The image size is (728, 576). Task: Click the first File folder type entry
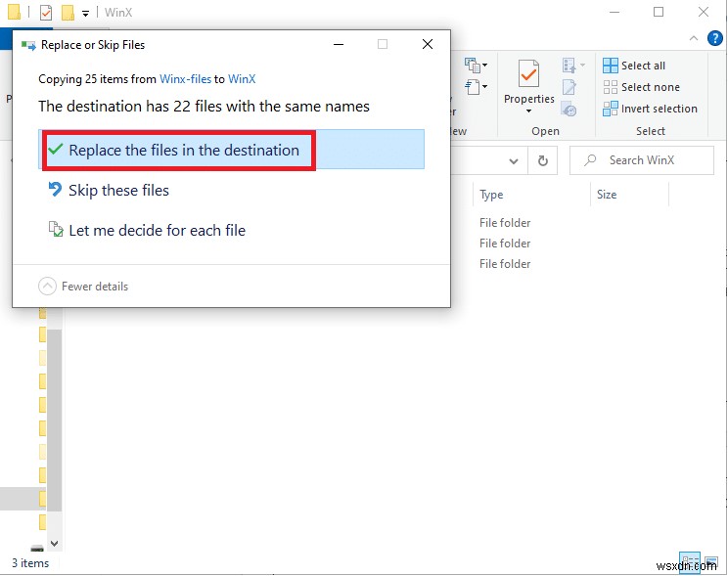tap(505, 223)
